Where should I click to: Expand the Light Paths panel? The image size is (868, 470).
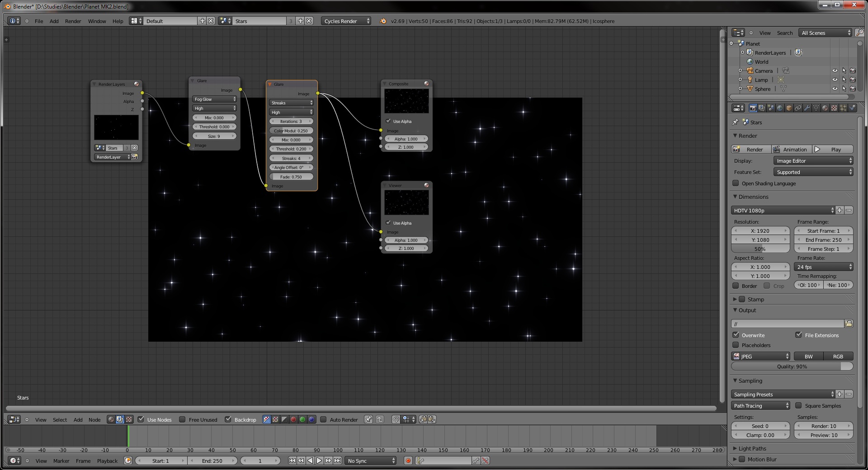pyautogui.click(x=735, y=448)
